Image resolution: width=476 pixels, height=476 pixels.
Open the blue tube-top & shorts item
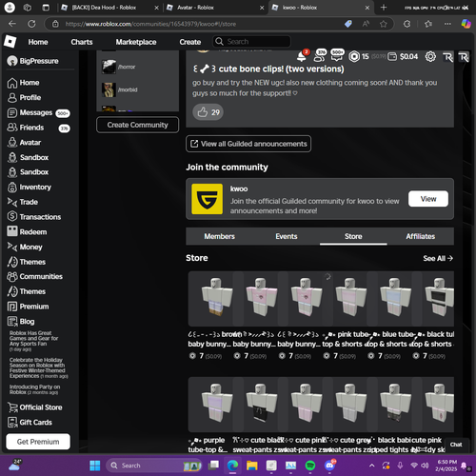395,299
